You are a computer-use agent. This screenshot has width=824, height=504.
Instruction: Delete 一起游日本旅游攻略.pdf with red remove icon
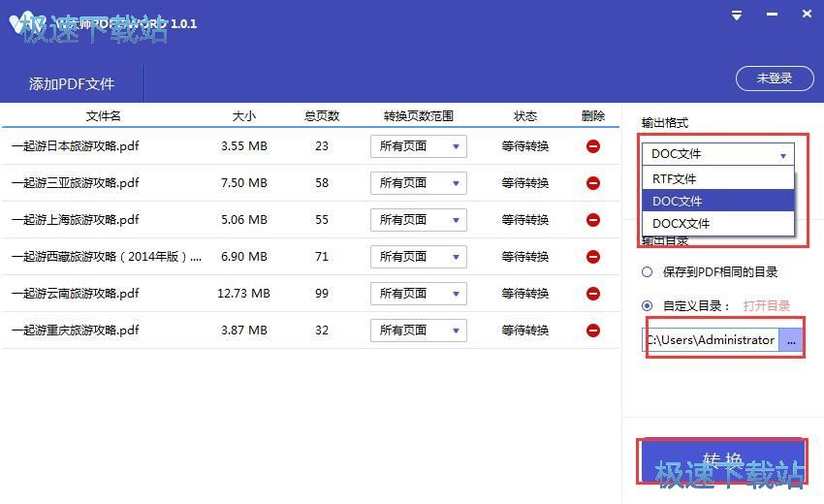click(x=592, y=146)
